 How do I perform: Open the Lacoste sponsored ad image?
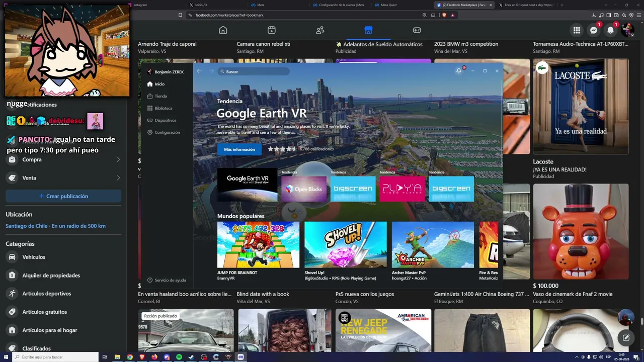[581, 107]
